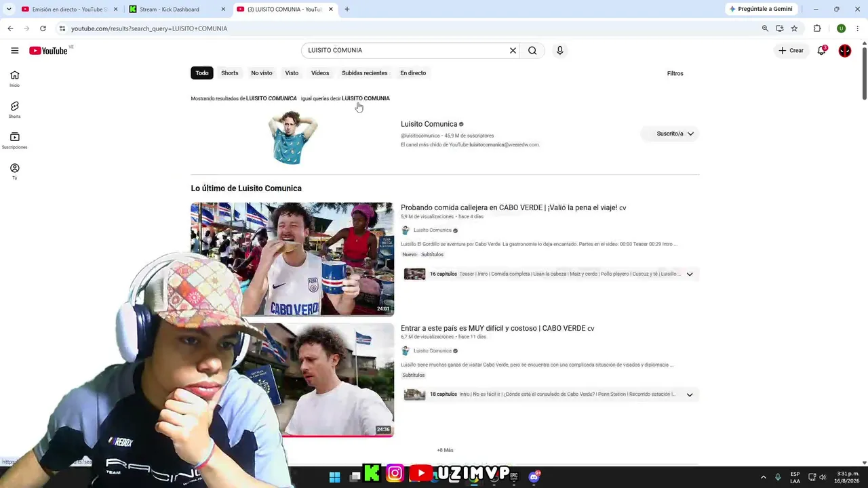
Task: View site information icon in address bar
Action: pos(62,28)
